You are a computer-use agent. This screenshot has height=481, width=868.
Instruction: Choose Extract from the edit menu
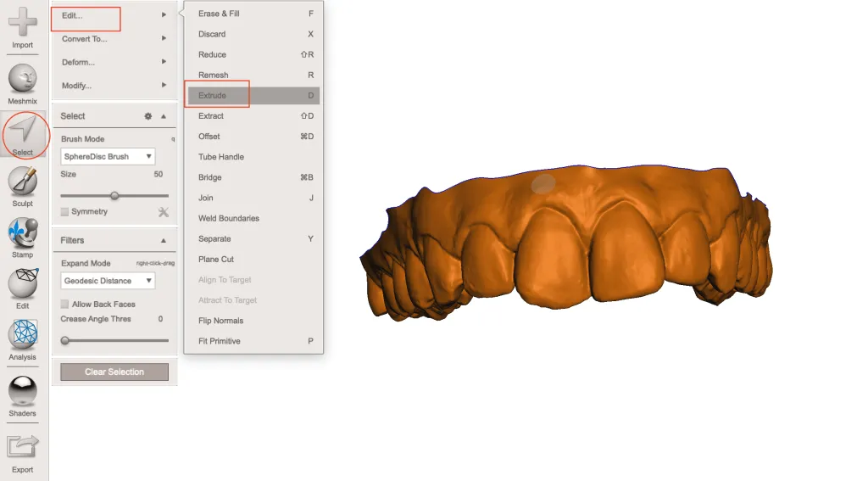tap(253, 116)
